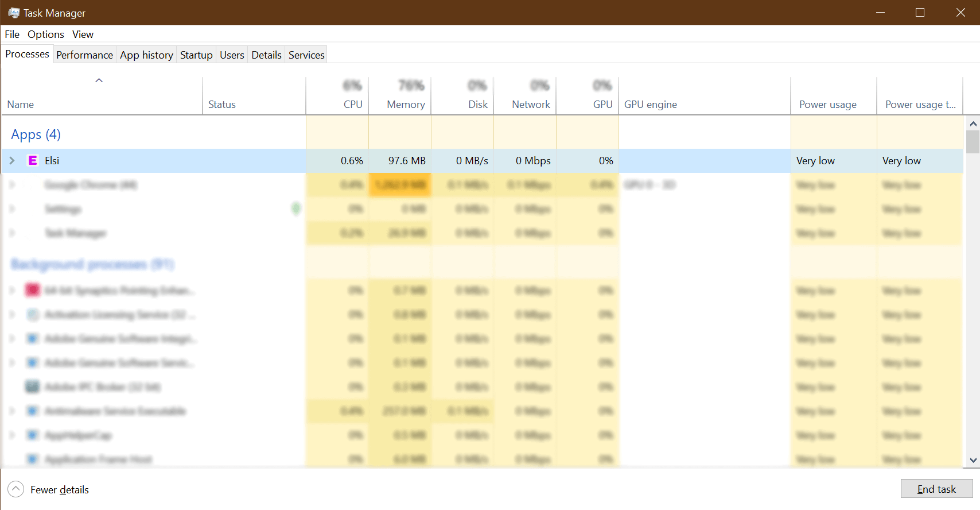Click the vertical scrollbar thumb
Screen dimensions: 980x510
[973, 142]
